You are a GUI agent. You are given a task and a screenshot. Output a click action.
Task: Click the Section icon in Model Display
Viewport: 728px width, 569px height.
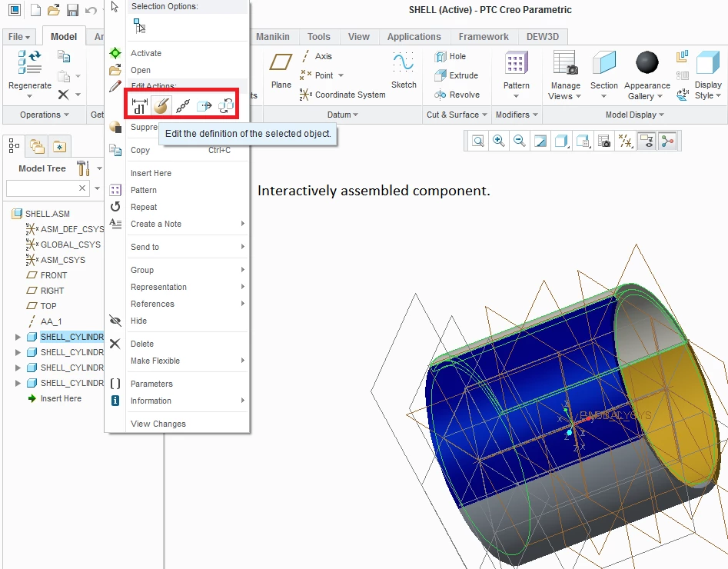[x=604, y=62]
